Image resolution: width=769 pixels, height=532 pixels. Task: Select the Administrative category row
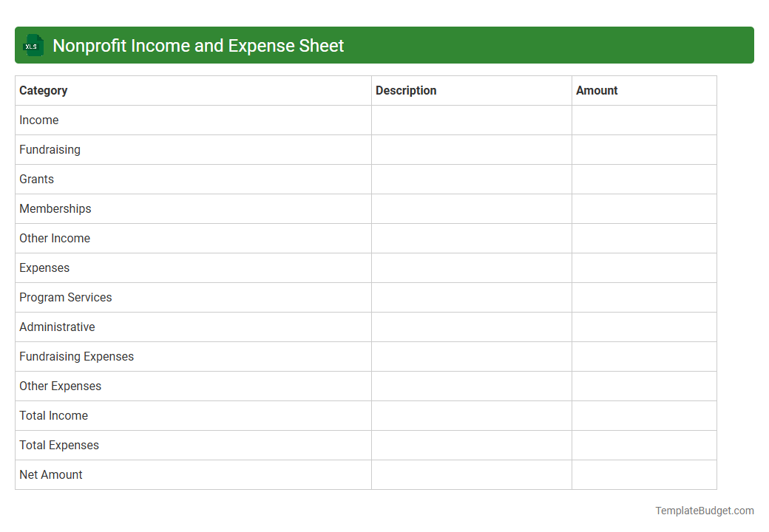[57, 327]
